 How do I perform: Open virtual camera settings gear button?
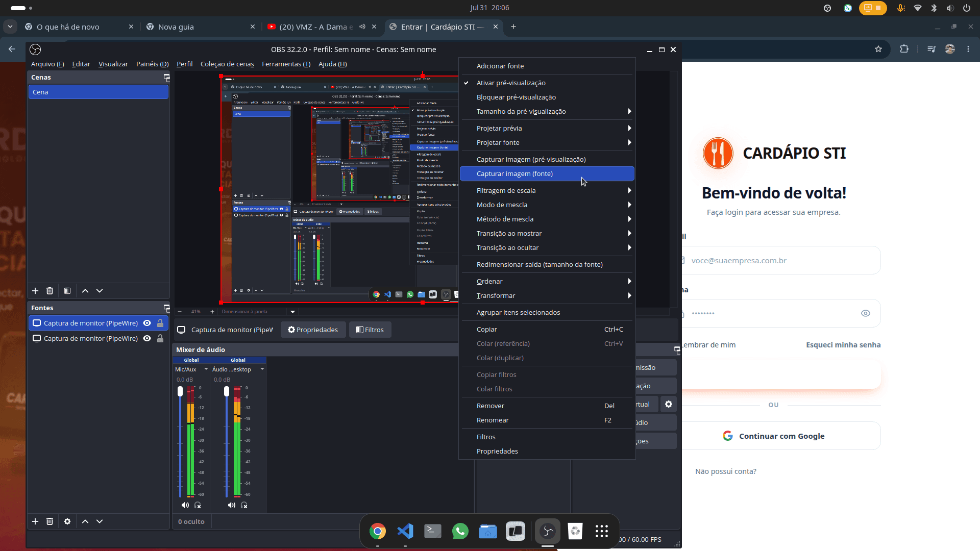(669, 404)
